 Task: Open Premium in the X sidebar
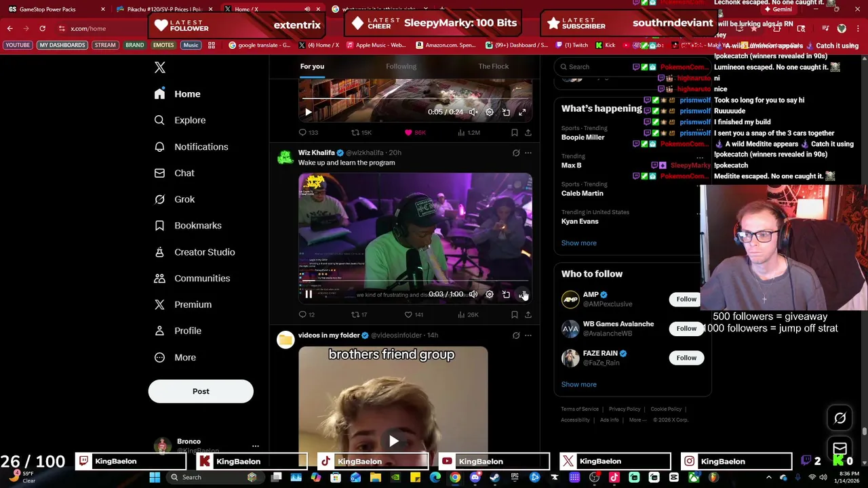coord(183,305)
